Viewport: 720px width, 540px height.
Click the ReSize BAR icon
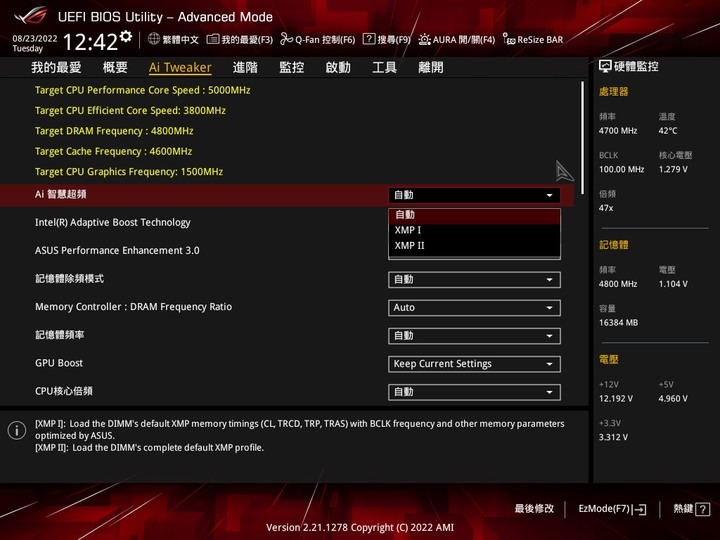click(x=509, y=39)
